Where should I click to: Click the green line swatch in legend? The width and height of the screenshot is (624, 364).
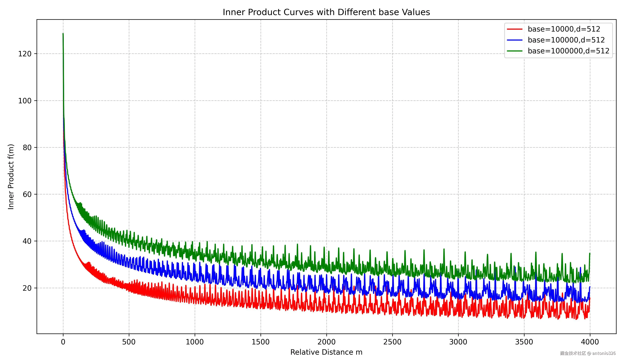click(x=515, y=51)
